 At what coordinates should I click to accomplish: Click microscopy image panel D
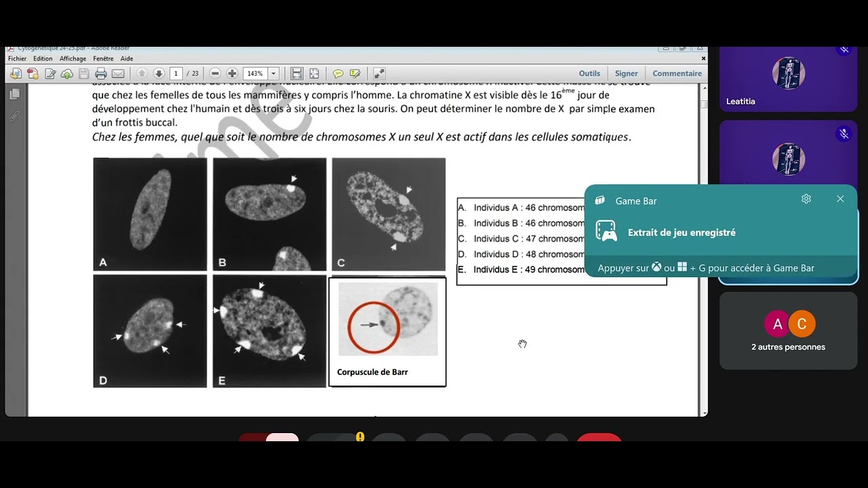tap(150, 331)
